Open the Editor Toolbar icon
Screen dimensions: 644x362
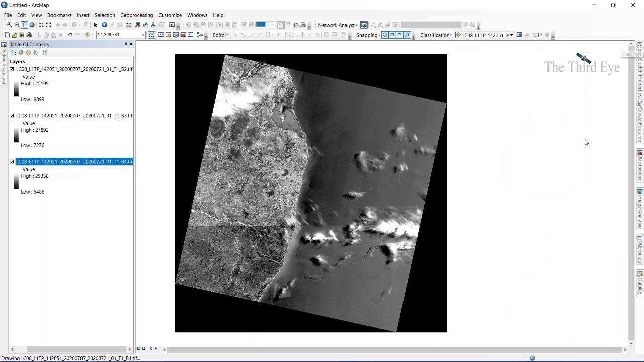(151, 35)
